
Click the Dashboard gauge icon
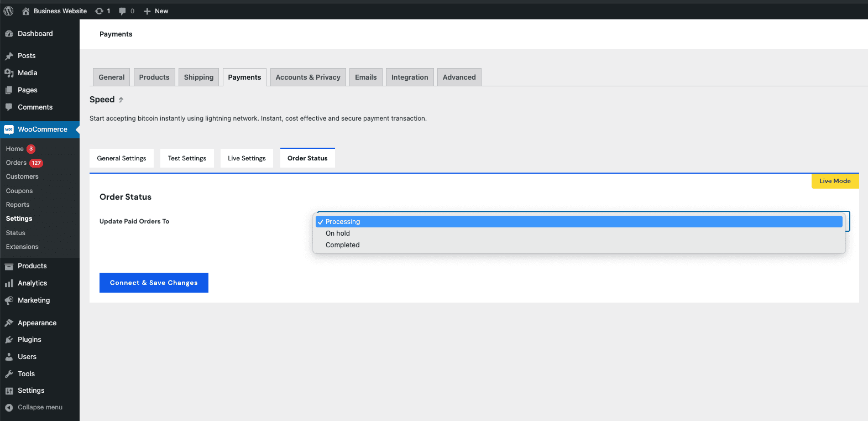(x=9, y=34)
